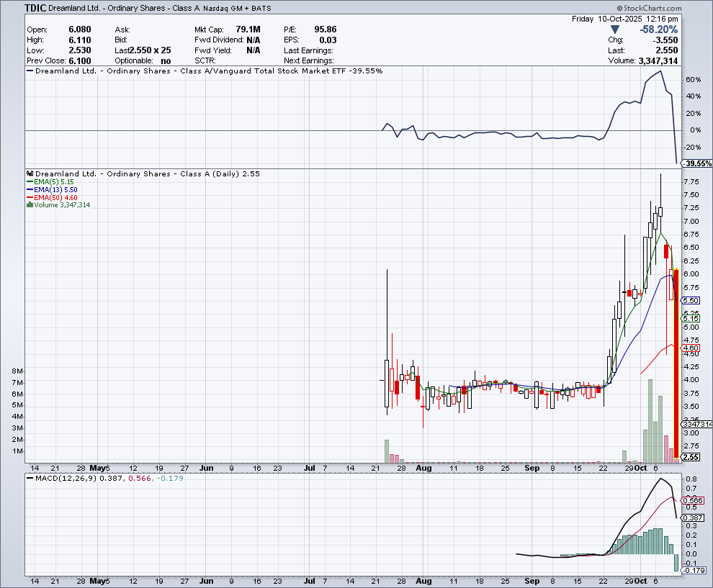
Task: Click the P/E 95.86 value
Action: [325, 30]
